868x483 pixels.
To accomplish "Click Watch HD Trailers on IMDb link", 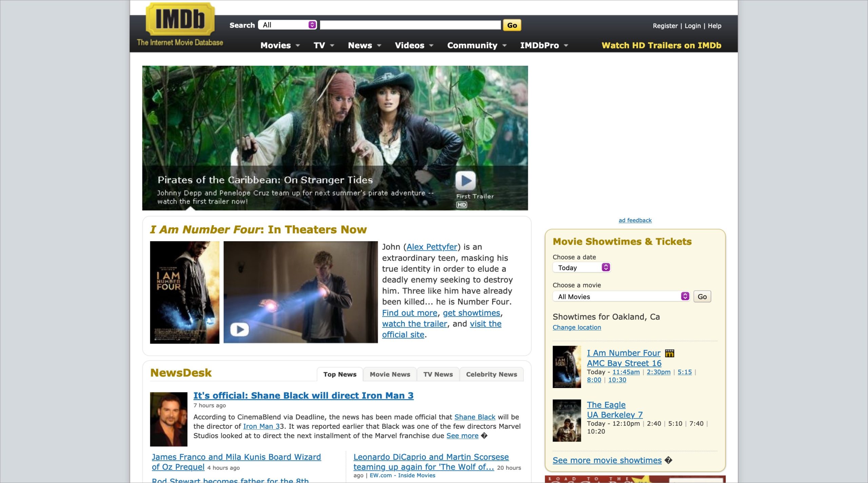I will 661,45.
